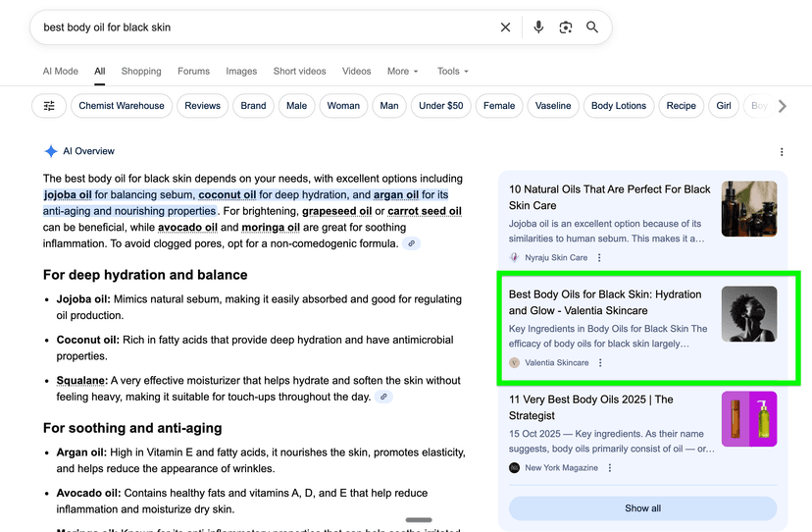This screenshot has height=532, width=812.
Task: Open 10 Natural Oils article link
Action: [x=609, y=197]
